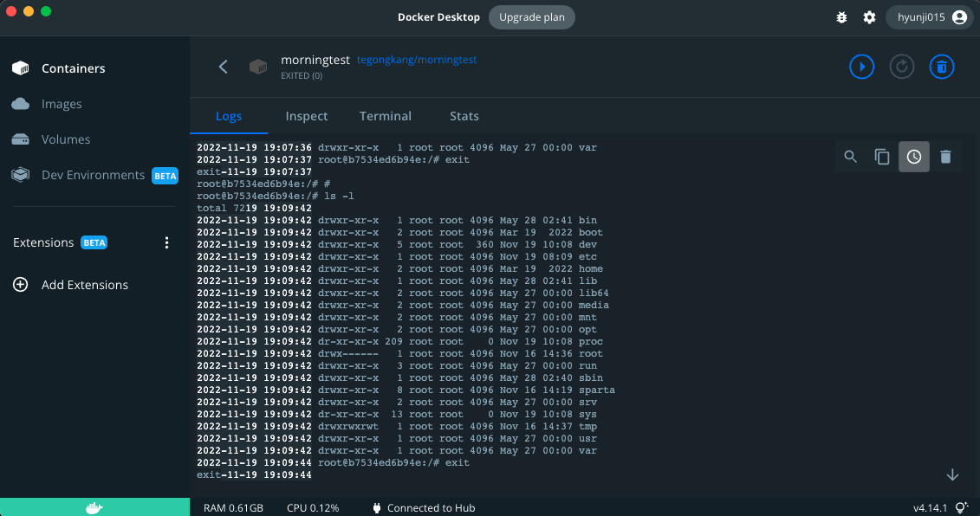Click the lib64 directory log line
The width and height of the screenshot is (980, 516).
pos(403,293)
